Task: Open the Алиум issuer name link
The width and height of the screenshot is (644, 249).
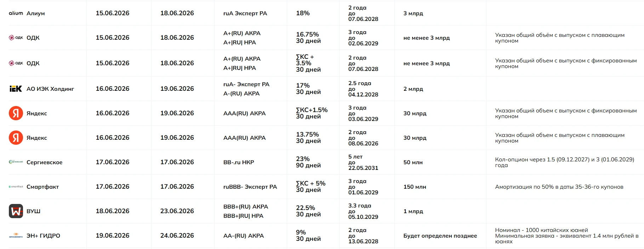Action: click(x=36, y=13)
